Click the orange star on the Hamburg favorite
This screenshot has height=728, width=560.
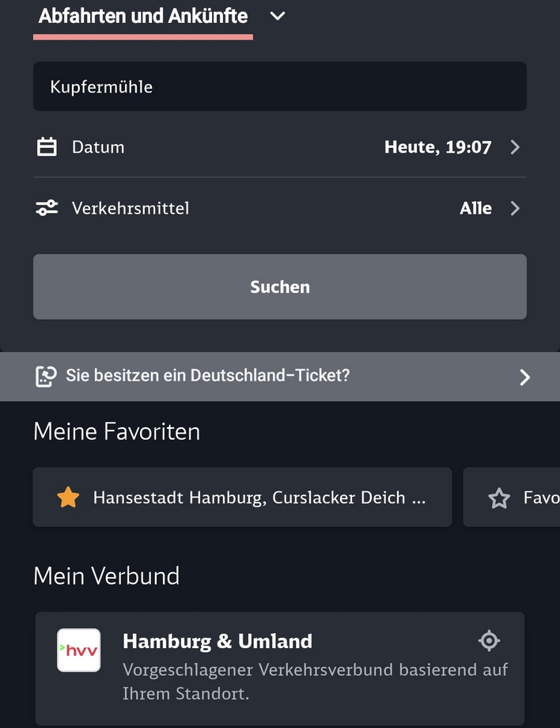point(68,497)
